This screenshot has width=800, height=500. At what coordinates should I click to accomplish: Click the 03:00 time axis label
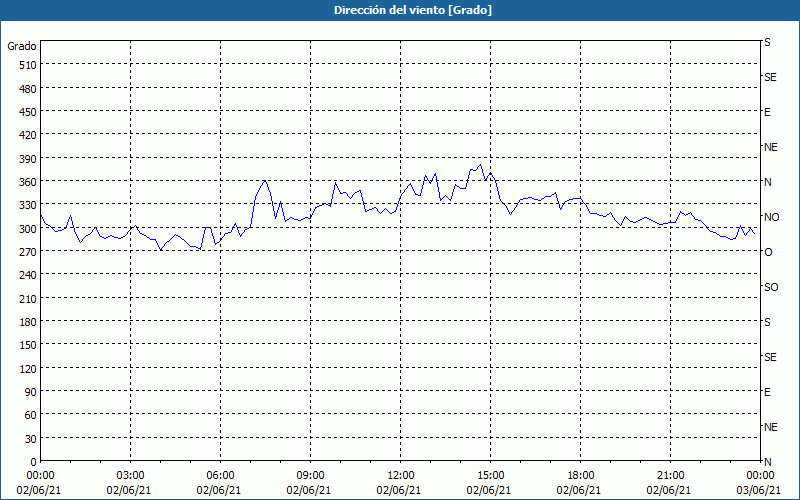[x=131, y=476]
